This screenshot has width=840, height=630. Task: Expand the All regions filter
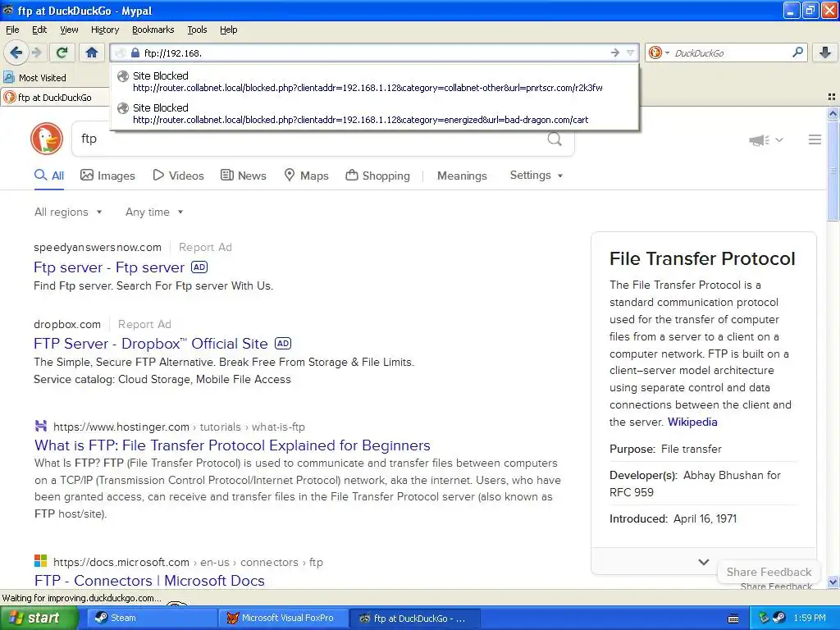pos(68,212)
